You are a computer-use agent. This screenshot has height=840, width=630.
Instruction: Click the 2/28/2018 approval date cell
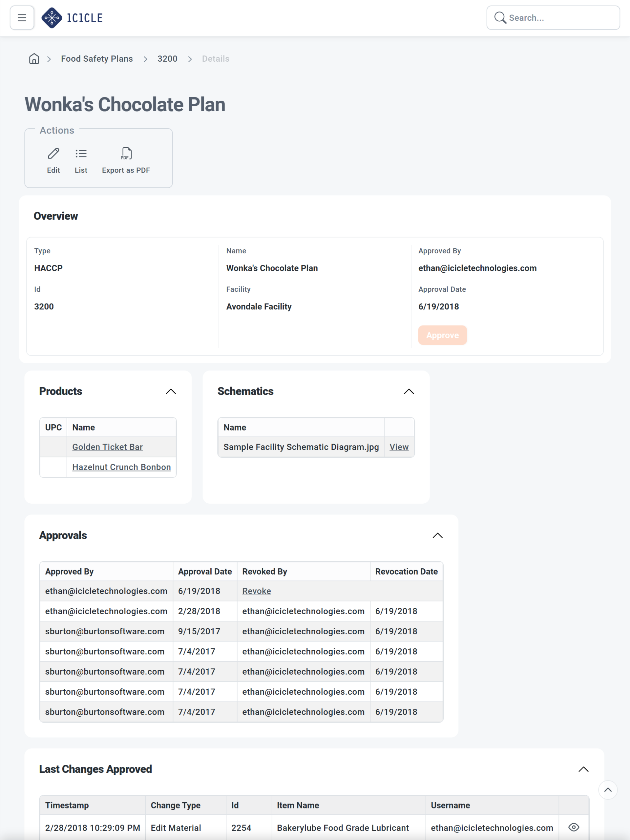click(205, 611)
